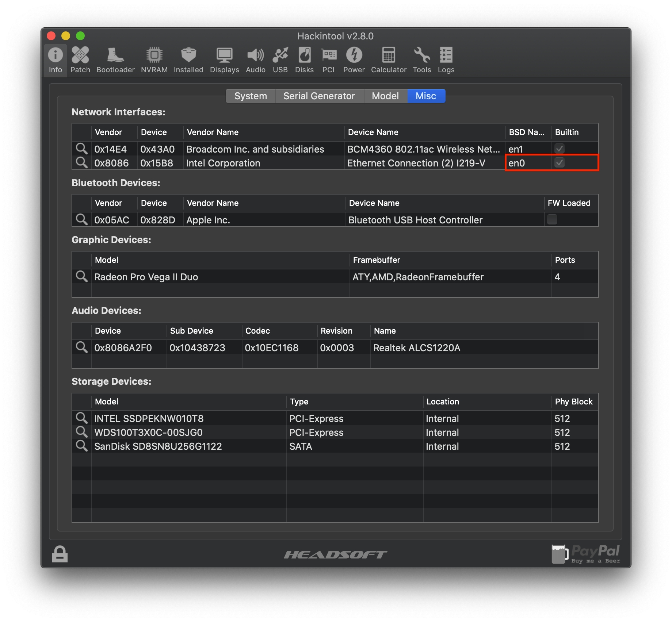Open the USB section
The height and width of the screenshot is (622, 672).
280,60
